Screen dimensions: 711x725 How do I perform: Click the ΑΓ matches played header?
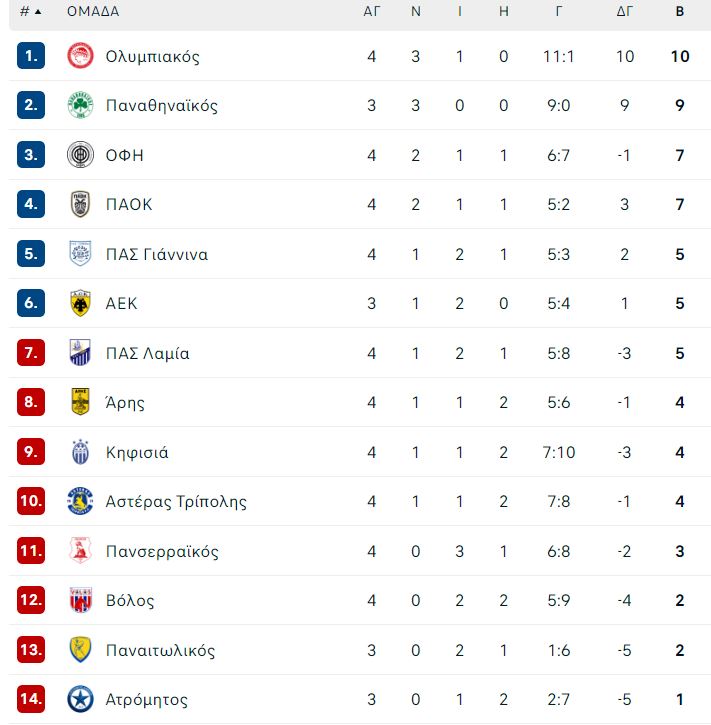coord(372,11)
